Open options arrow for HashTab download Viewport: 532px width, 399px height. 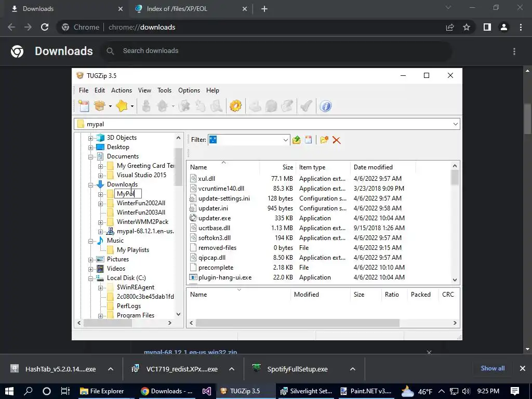click(111, 369)
